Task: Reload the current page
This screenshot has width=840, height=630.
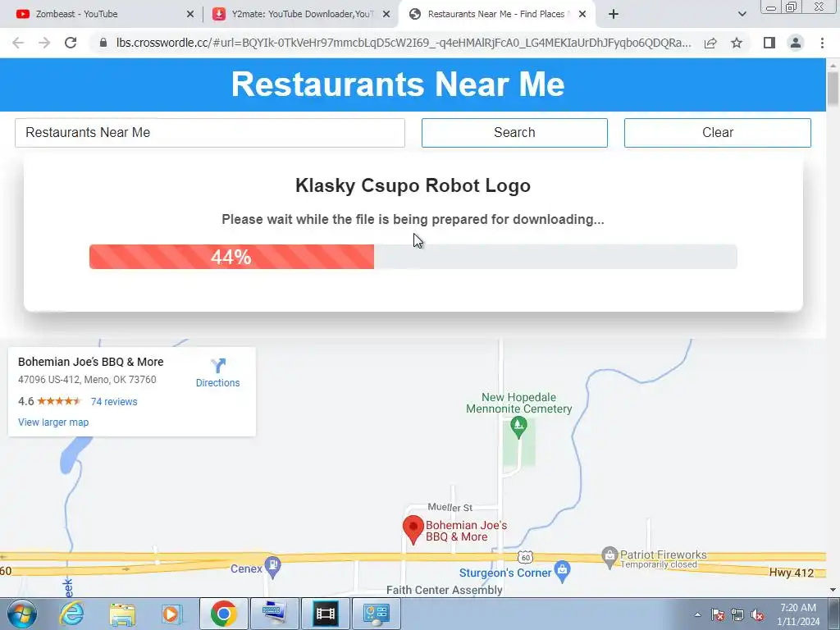Action: click(71, 43)
